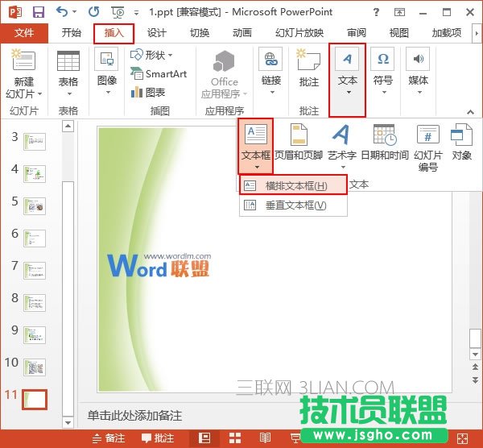Insert a 对象 object
The height and width of the screenshot is (448, 483).
coord(461,143)
